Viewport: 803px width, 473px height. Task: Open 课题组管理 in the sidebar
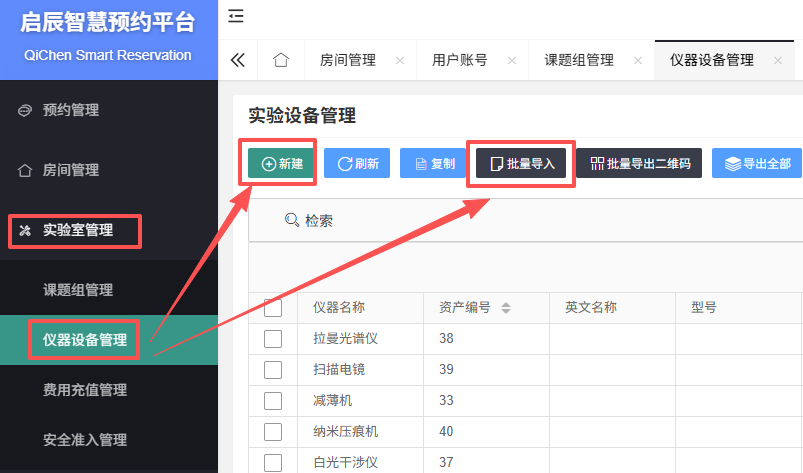[78, 290]
